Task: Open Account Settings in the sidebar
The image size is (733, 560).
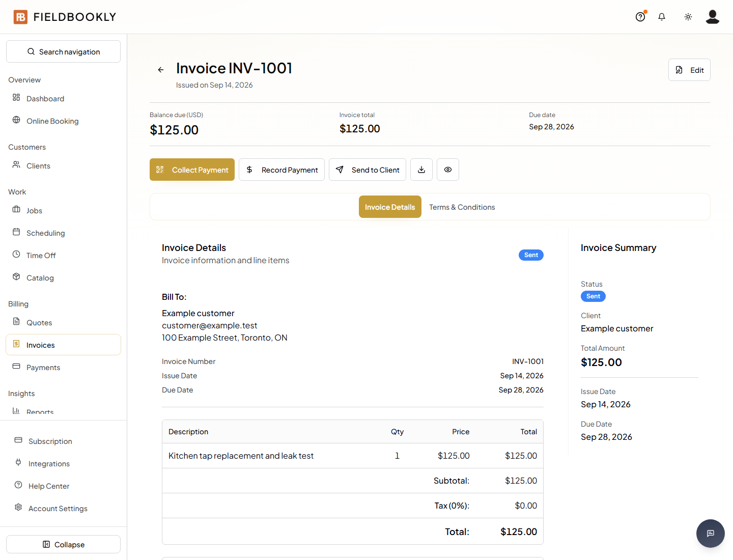Action: tap(63, 508)
